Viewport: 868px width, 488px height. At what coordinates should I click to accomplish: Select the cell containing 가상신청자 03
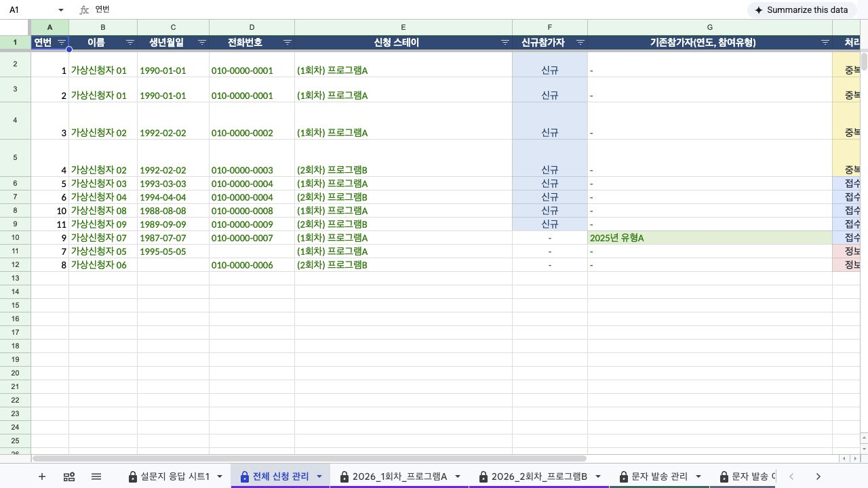[x=103, y=184]
